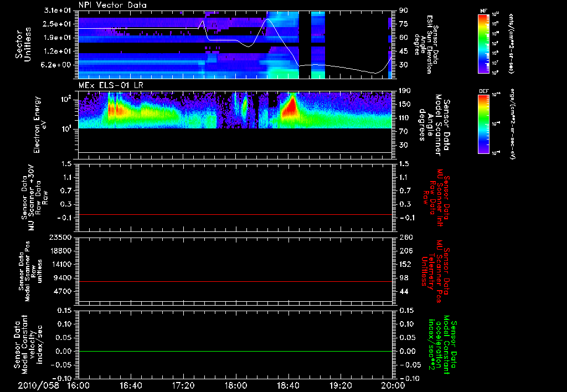Click the white sun elevation curve peak in NPI panel
Viewport: 567px width, 392px height.
coord(267,19)
